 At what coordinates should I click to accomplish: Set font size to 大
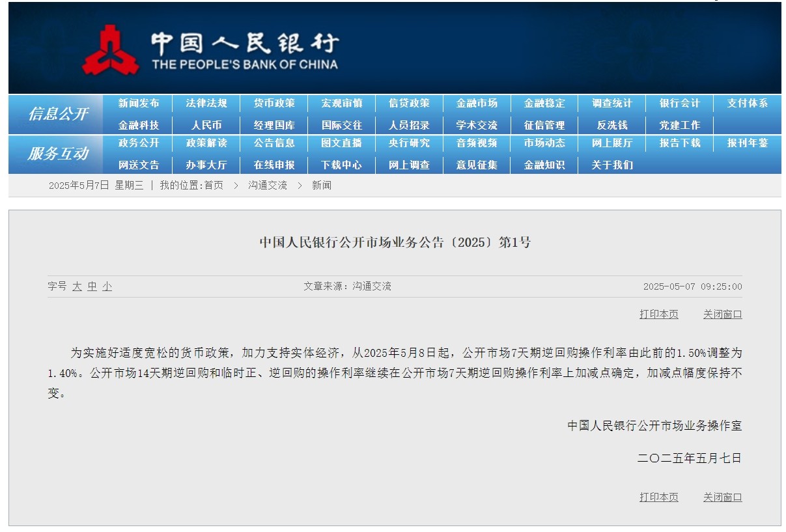77,287
